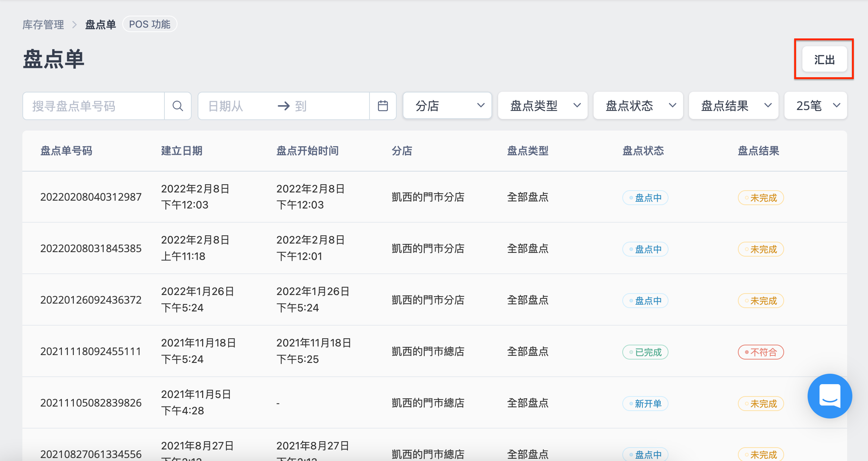Go to 库存管理 breadcrumb link

point(43,25)
